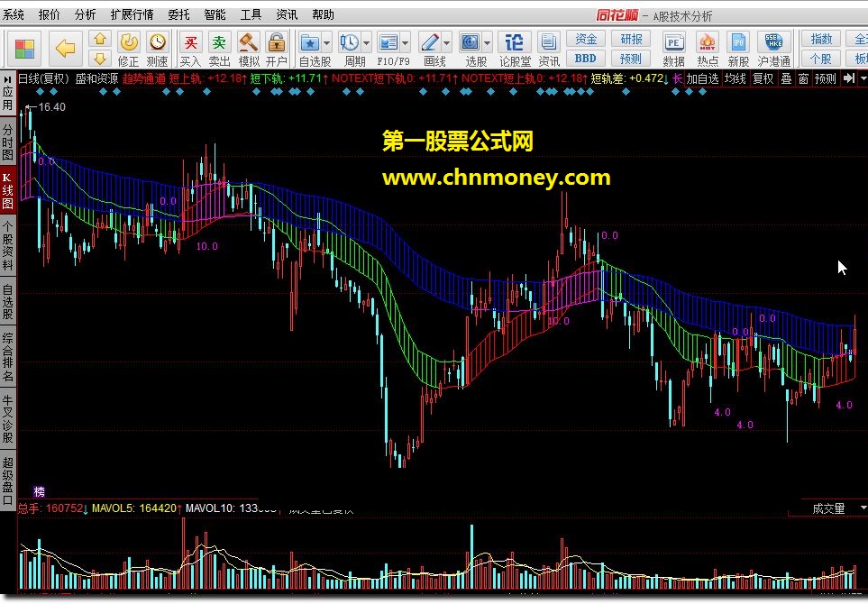The image size is (868, 604).
Task: Switch to the 个股资料 sidebar tab
Action: point(8,246)
